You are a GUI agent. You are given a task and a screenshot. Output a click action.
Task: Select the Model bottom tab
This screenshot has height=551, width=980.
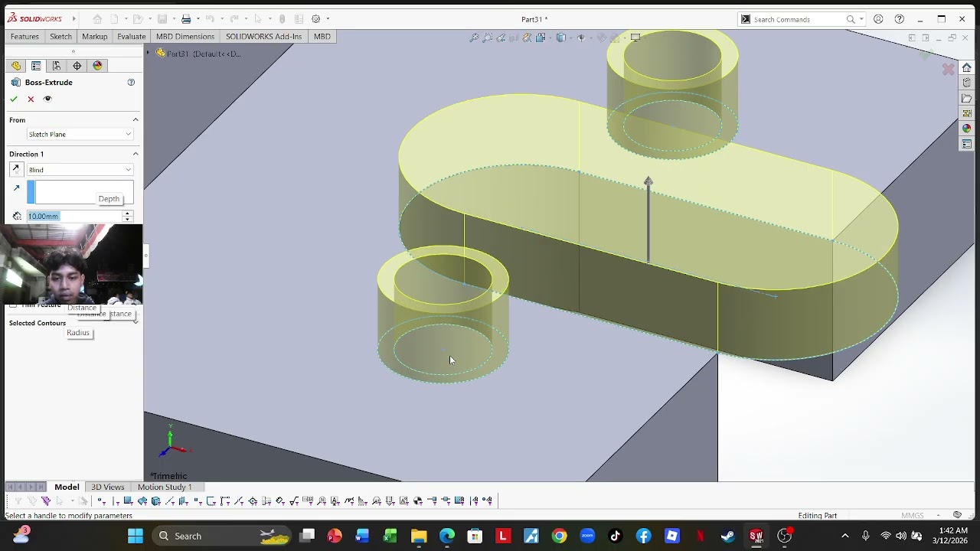tap(67, 487)
